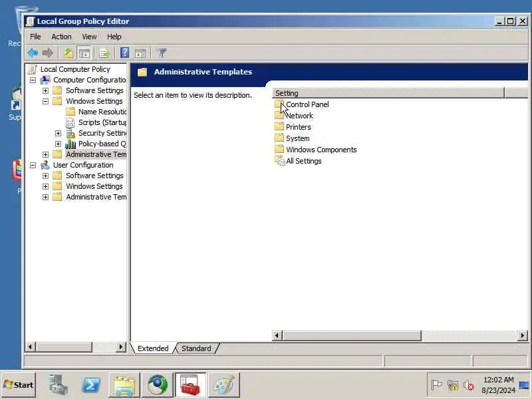Collapse the Computer Configuration node
The width and height of the screenshot is (532, 399).
33,80
